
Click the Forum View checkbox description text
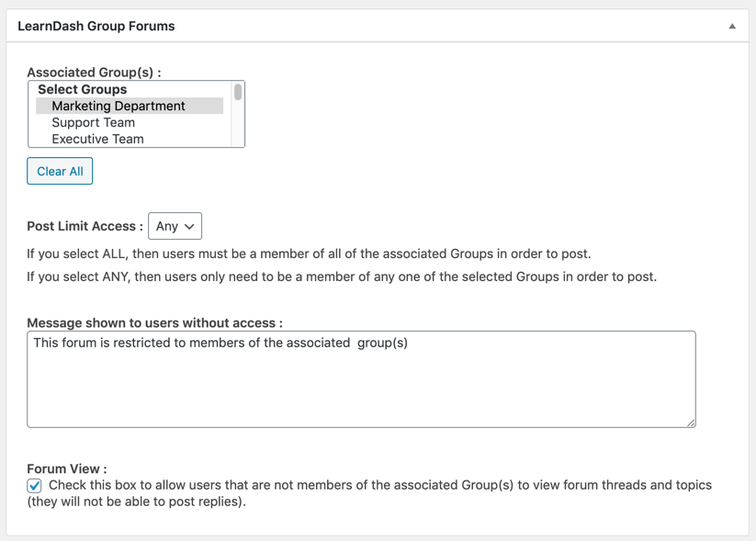tap(379, 485)
